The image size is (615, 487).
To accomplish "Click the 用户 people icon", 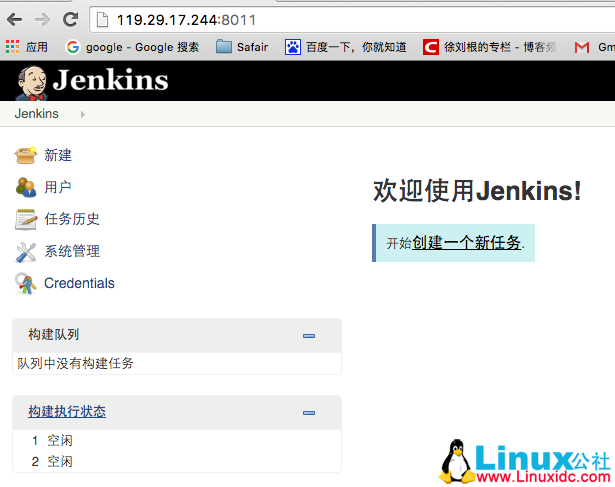I will click(26, 187).
